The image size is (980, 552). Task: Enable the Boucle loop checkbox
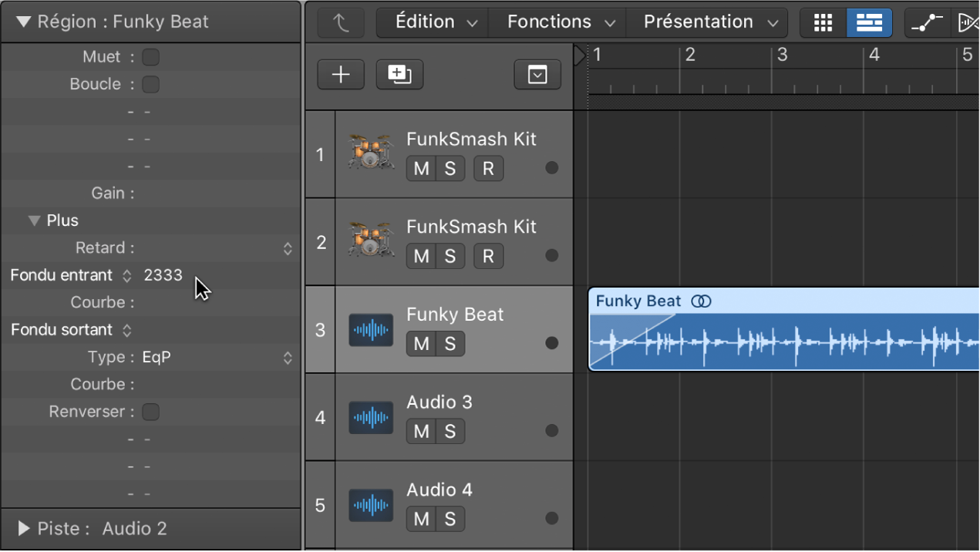(151, 84)
